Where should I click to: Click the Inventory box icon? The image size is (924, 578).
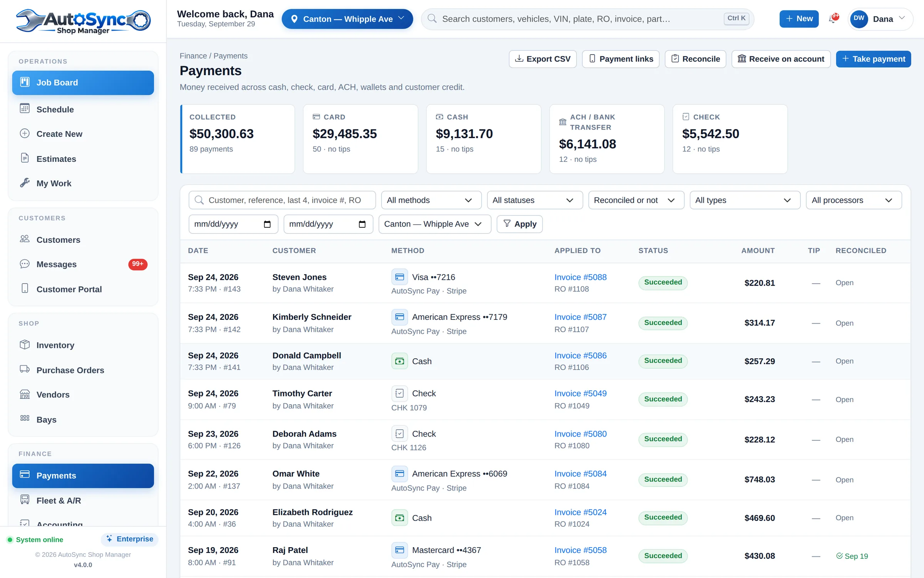[x=25, y=344]
